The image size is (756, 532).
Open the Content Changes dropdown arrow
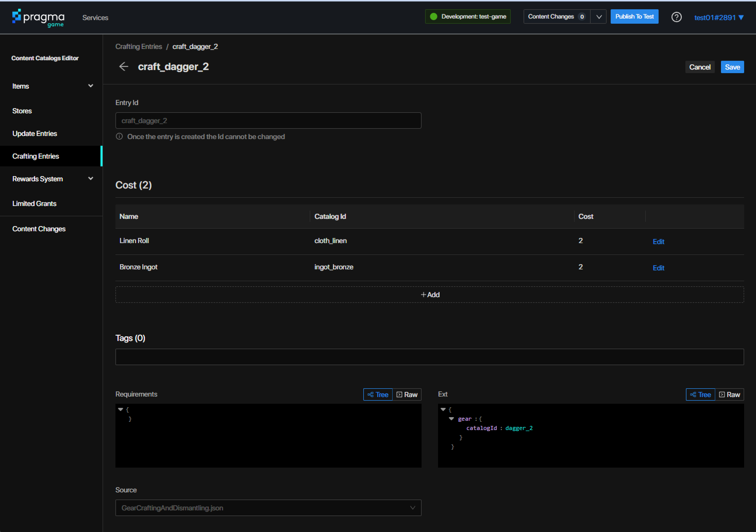pyautogui.click(x=599, y=17)
